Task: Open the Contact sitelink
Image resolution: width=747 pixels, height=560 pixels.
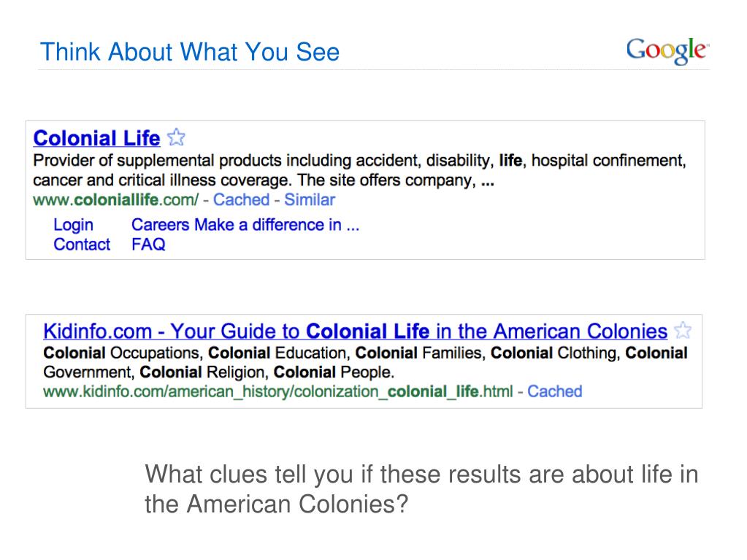Action: tap(82, 245)
